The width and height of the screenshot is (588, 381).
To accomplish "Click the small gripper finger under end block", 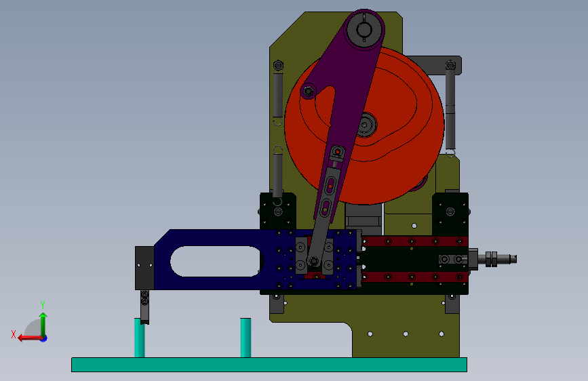I will 144,306.
